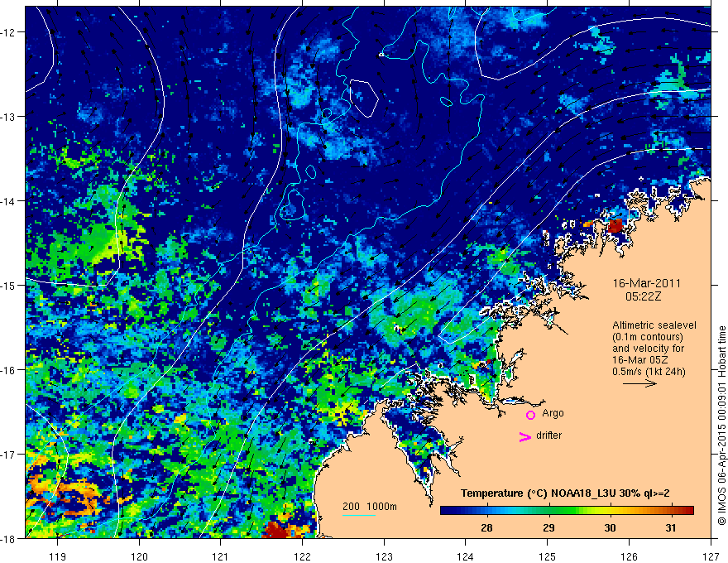Click the IMOS copyright timestamp text
This screenshot has height=563, width=728.
721,426
